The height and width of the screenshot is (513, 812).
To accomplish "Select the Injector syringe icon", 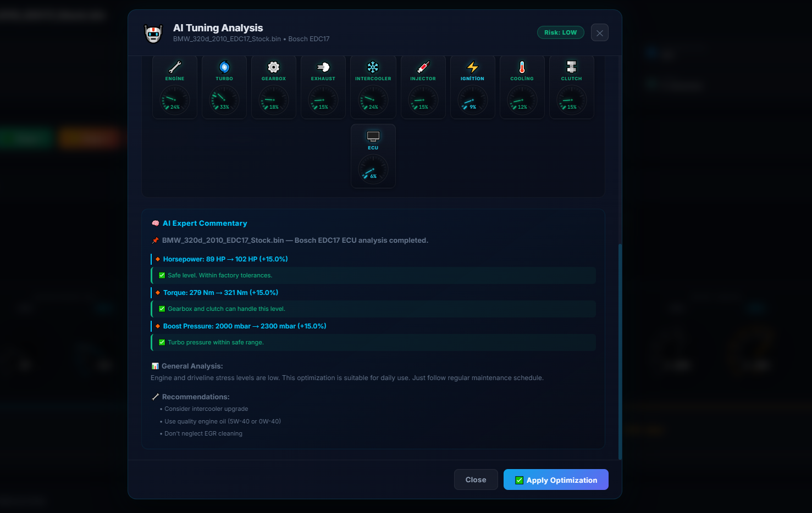I will tap(423, 67).
